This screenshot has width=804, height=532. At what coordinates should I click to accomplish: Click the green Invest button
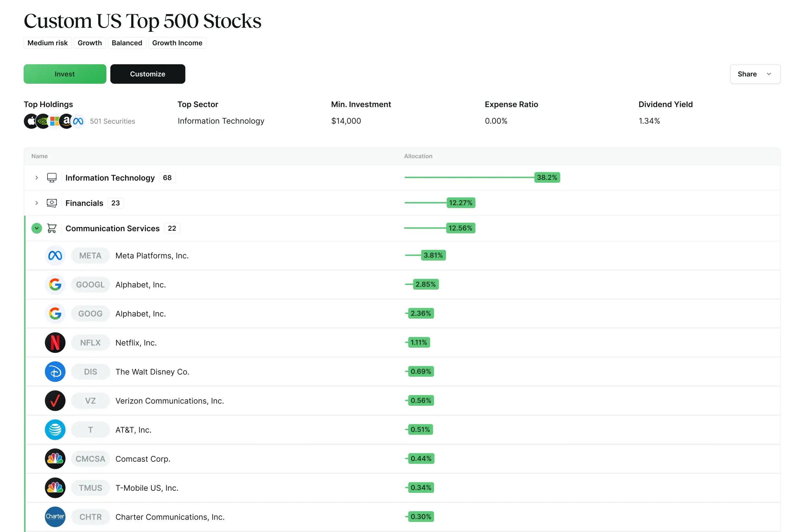(65, 74)
